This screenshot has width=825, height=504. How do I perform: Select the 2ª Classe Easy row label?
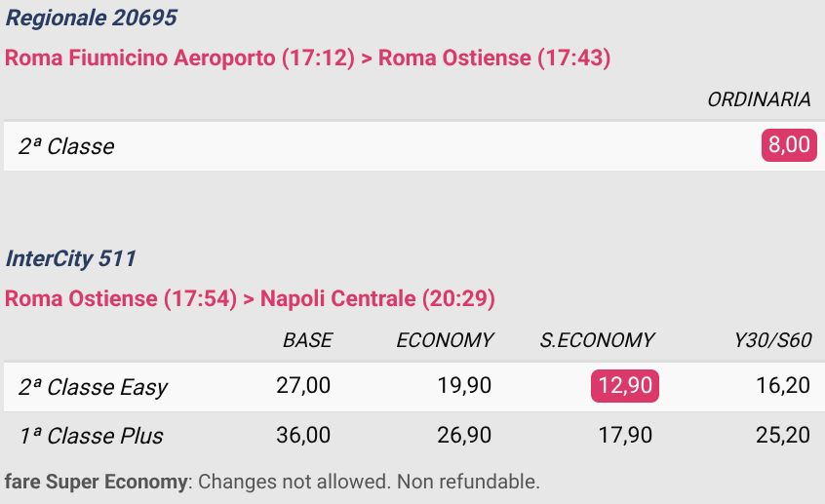(93, 387)
